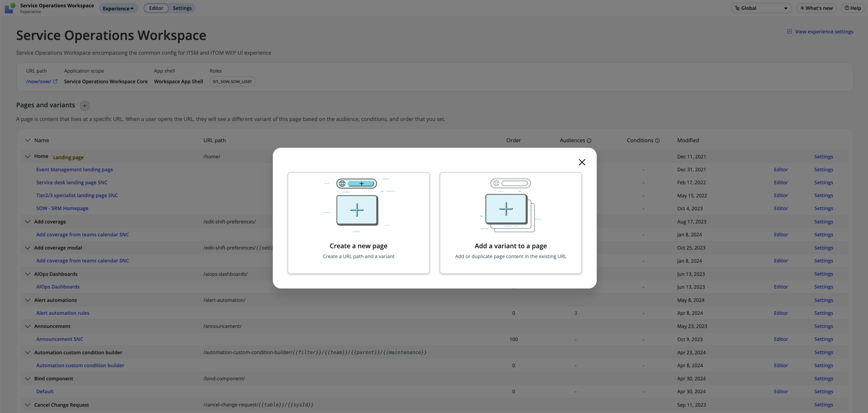Click the external link icon beside /now/sow/
This screenshot has width=868, height=413.
[55, 81]
